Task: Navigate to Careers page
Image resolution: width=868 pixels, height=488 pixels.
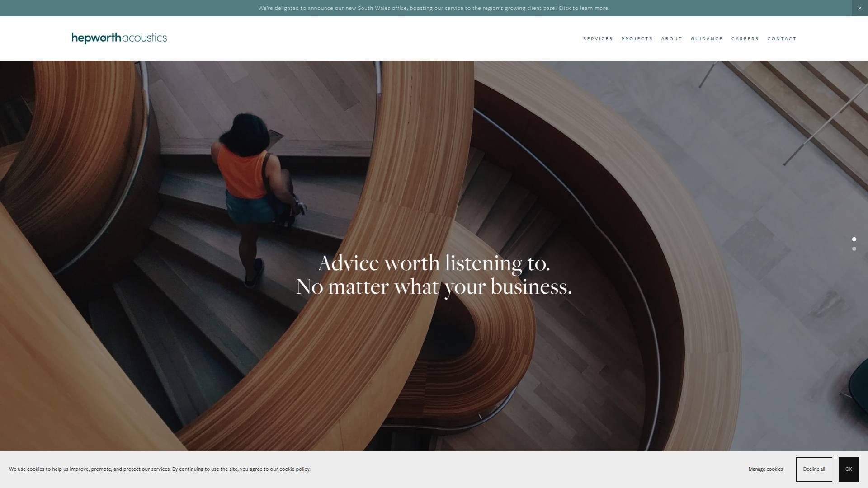Action: (x=745, y=39)
